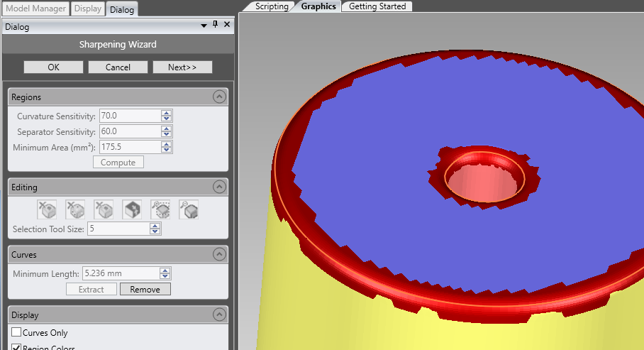Enable the Curves Only checkbox
The width and height of the screenshot is (644, 350).
pyautogui.click(x=16, y=332)
